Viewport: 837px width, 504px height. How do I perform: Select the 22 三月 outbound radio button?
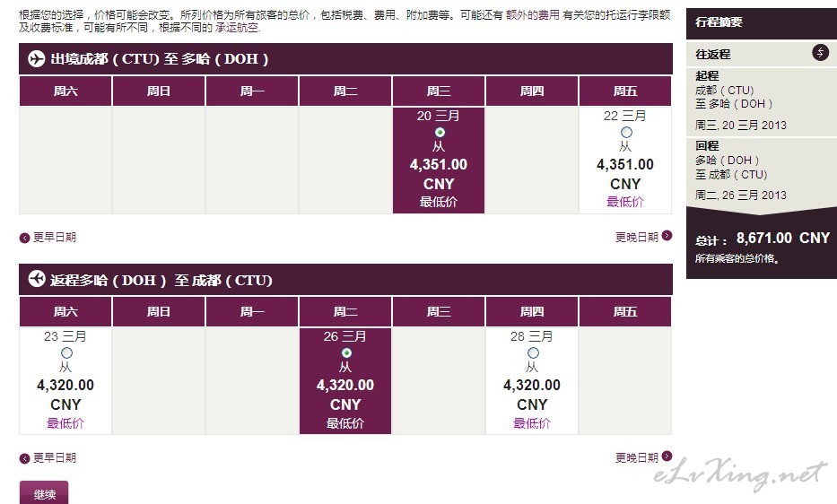(x=626, y=132)
